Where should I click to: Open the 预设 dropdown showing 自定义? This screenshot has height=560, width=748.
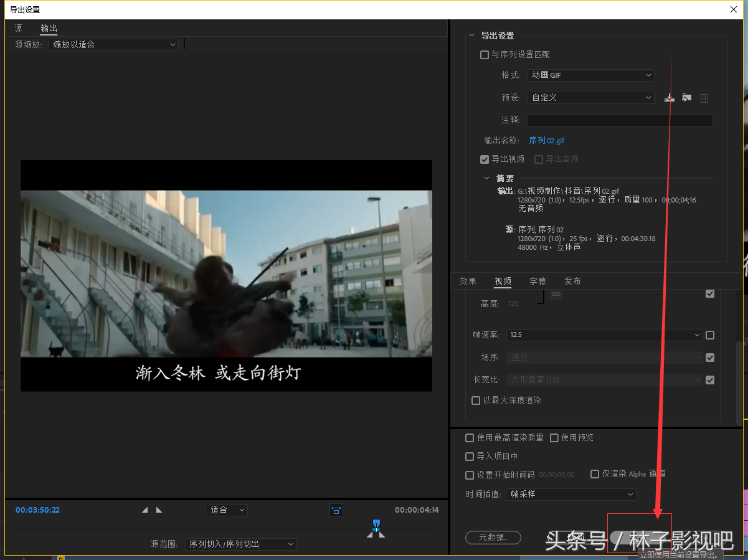click(590, 98)
